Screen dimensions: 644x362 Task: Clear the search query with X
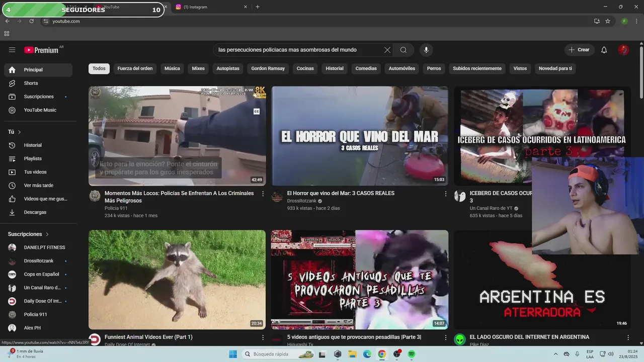[x=387, y=50]
